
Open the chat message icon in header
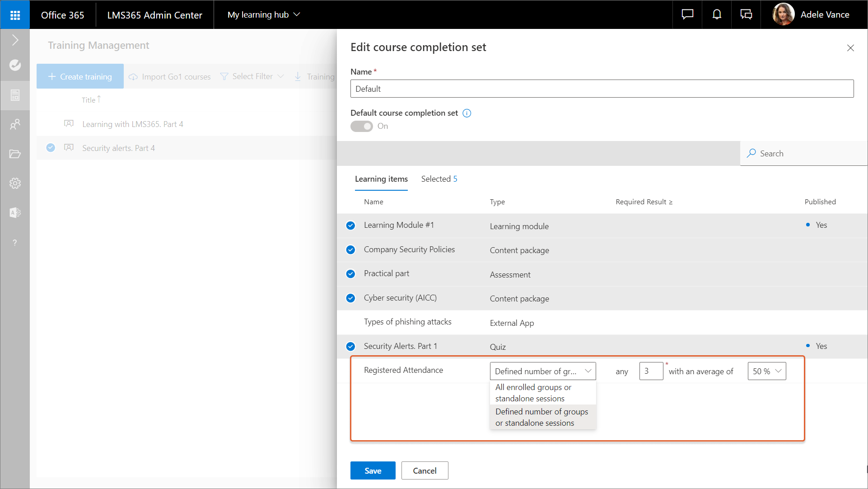[x=687, y=14]
